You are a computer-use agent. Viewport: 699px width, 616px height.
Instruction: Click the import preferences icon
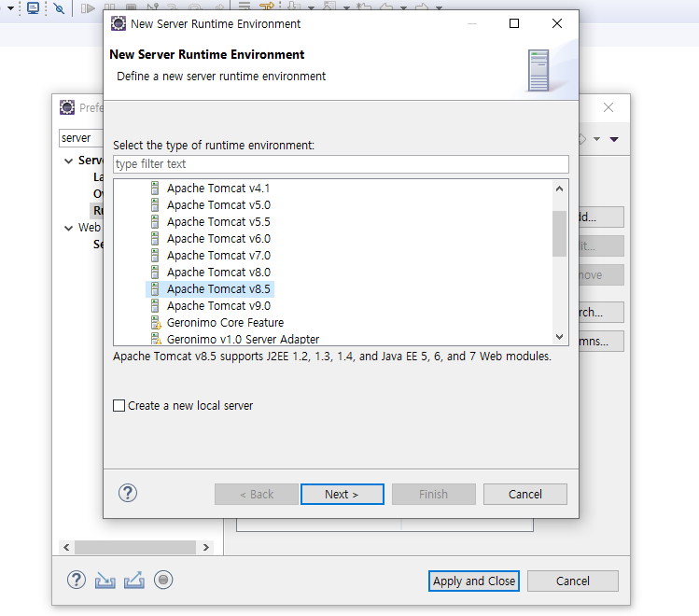[x=105, y=581]
